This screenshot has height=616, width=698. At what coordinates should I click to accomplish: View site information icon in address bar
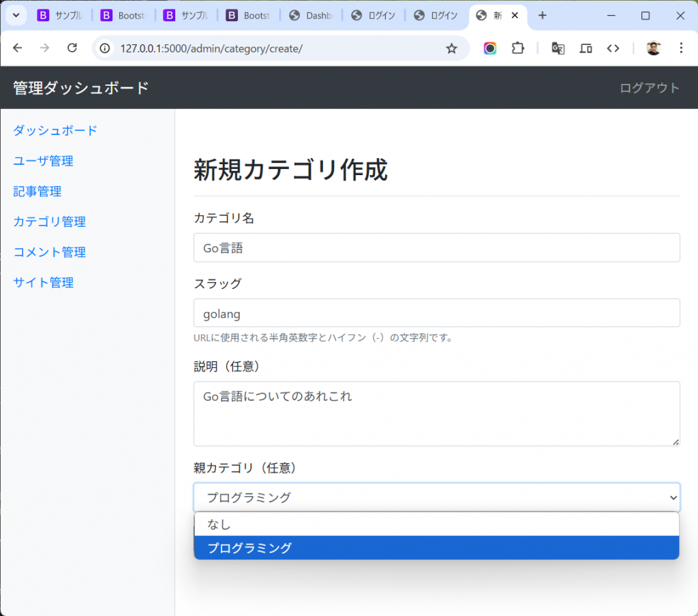pyautogui.click(x=104, y=48)
